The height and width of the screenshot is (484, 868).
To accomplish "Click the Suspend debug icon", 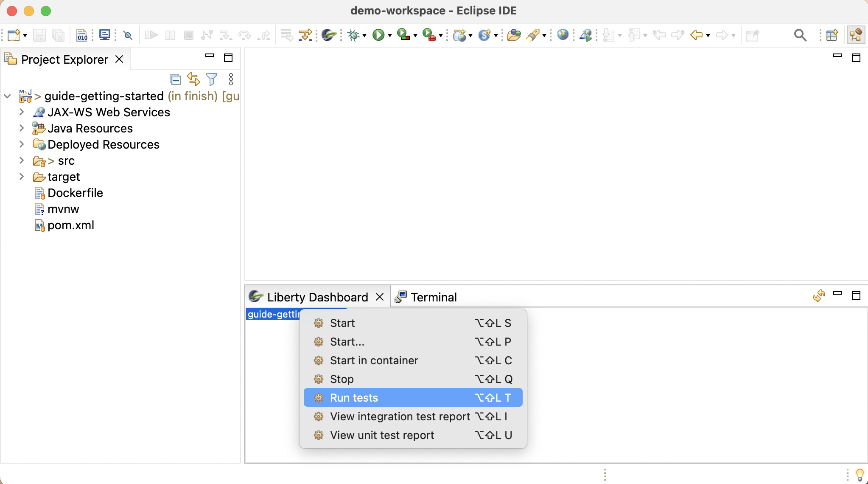I will (170, 35).
